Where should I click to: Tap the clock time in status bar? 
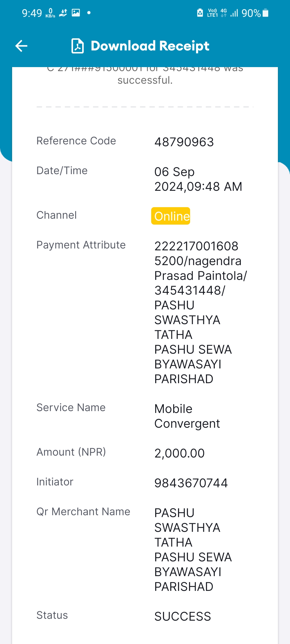pyautogui.click(x=32, y=13)
